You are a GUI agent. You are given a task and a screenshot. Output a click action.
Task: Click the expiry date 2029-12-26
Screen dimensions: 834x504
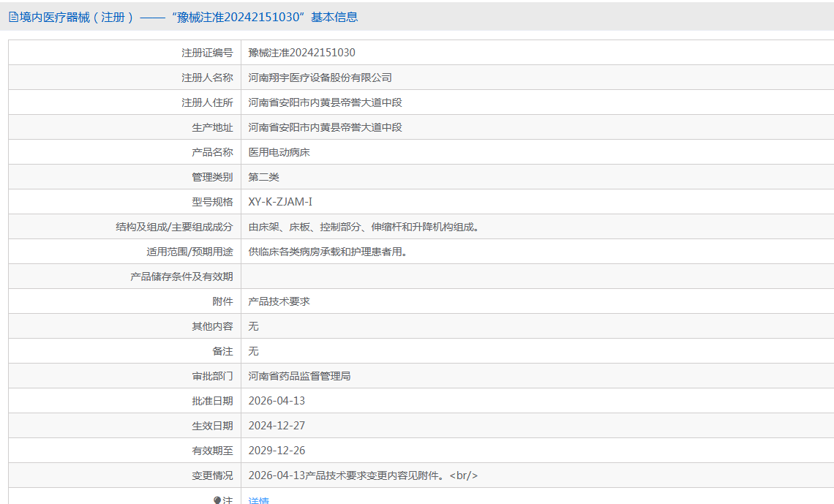[x=277, y=451]
